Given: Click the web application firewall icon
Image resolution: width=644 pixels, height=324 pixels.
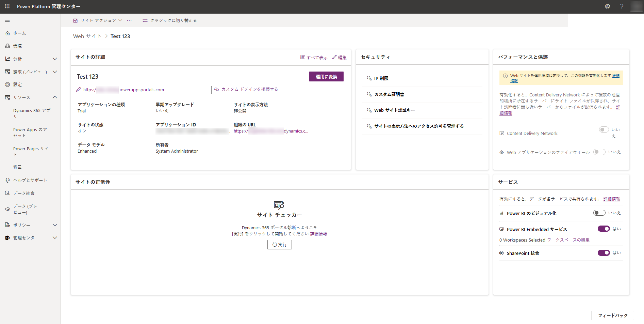Looking at the screenshot, I should [x=501, y=152].
